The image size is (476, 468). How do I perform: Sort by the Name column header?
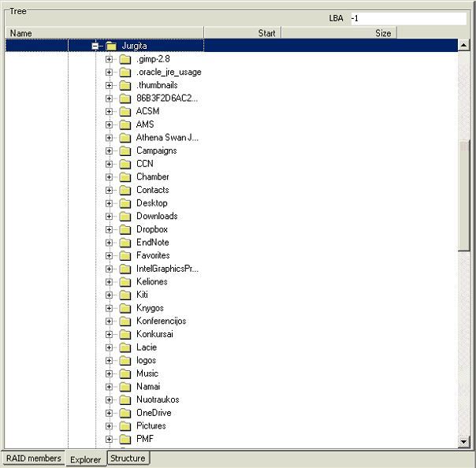[104, 33]
